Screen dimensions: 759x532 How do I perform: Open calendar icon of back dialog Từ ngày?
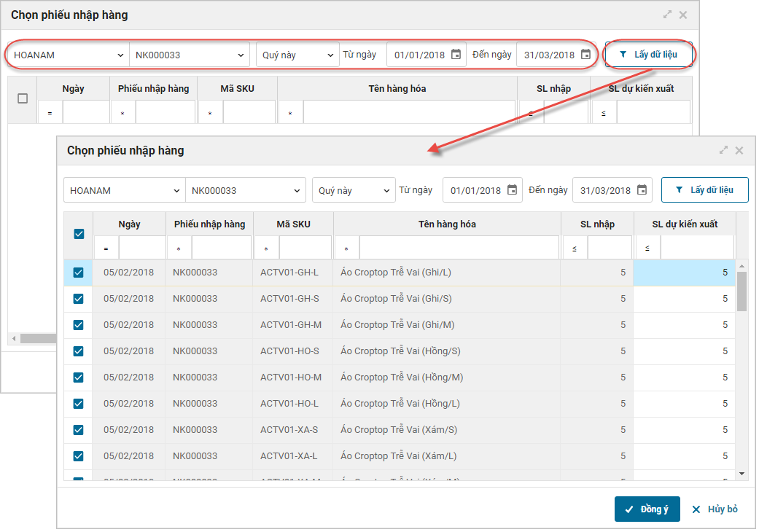point(456,54)
